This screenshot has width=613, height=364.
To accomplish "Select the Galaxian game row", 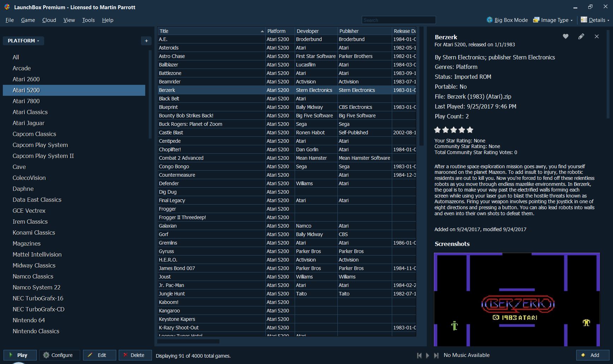I will point(287,226).
